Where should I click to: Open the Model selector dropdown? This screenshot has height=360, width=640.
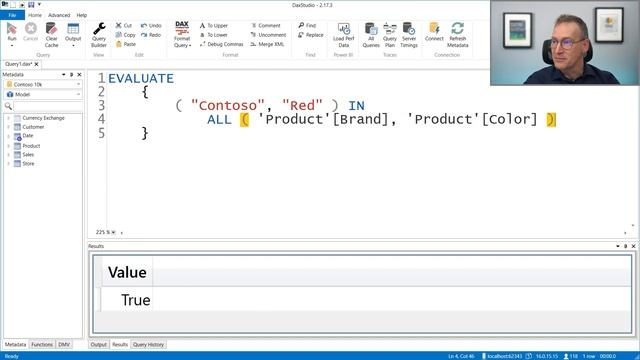(x=43, y=94)
